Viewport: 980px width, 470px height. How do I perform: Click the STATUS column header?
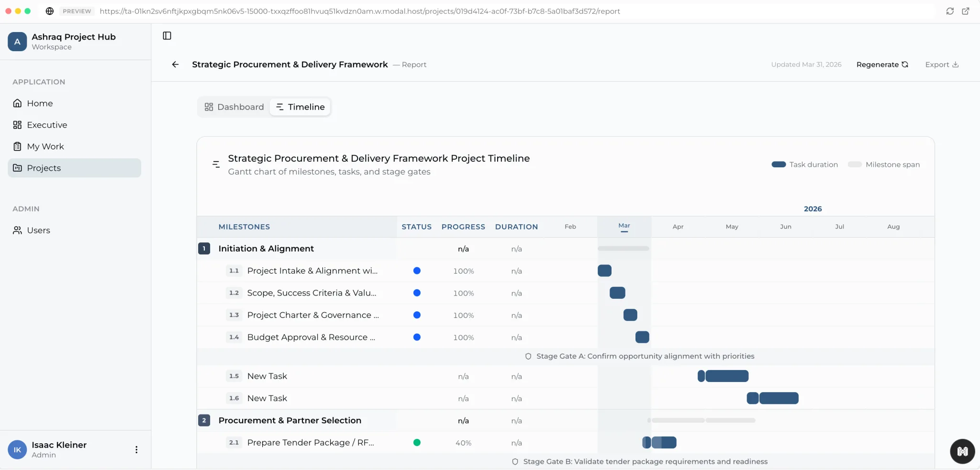pos(416,227)
